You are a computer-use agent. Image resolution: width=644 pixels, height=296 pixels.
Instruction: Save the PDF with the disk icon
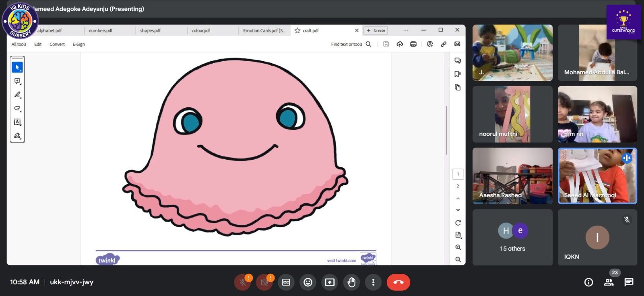386,44
